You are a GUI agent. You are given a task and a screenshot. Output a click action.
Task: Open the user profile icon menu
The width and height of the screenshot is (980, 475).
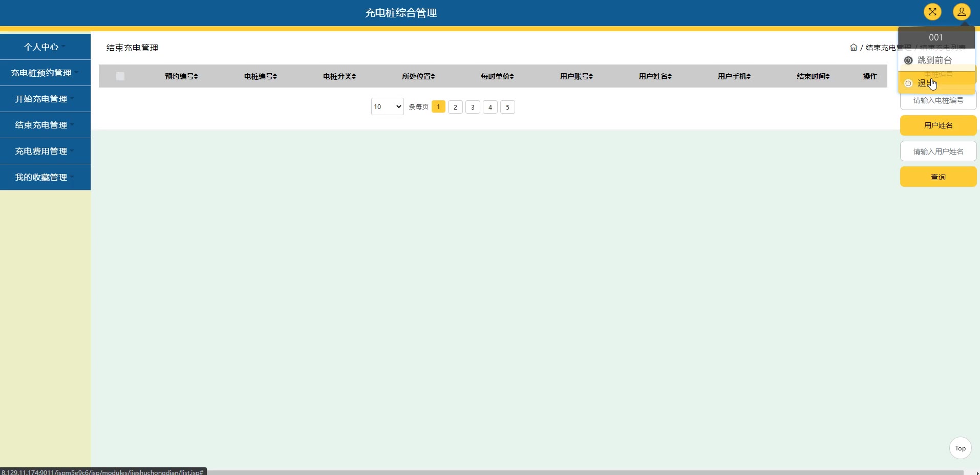pos(962,12)
